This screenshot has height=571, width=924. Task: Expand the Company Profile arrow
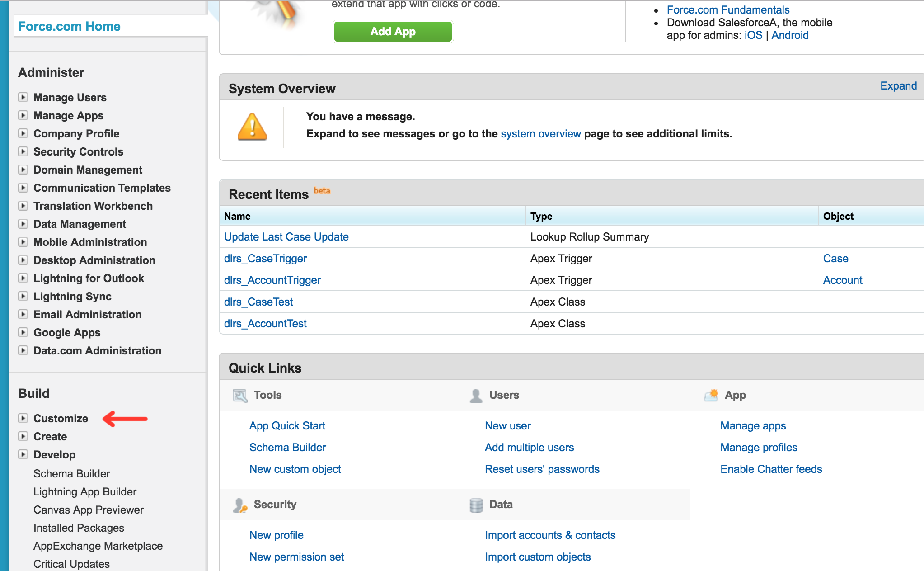[23, 133]
